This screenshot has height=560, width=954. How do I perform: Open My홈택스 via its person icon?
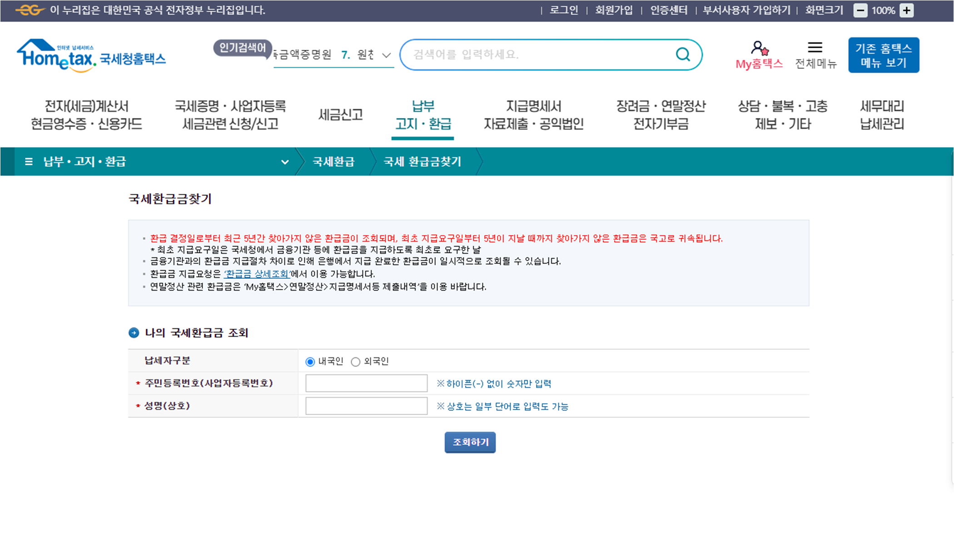[759, 47]
